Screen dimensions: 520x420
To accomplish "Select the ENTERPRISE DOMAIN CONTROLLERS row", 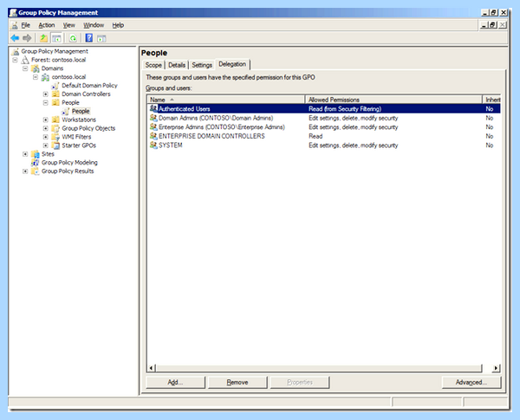I will pyautogui.click(x=323, y=136).
